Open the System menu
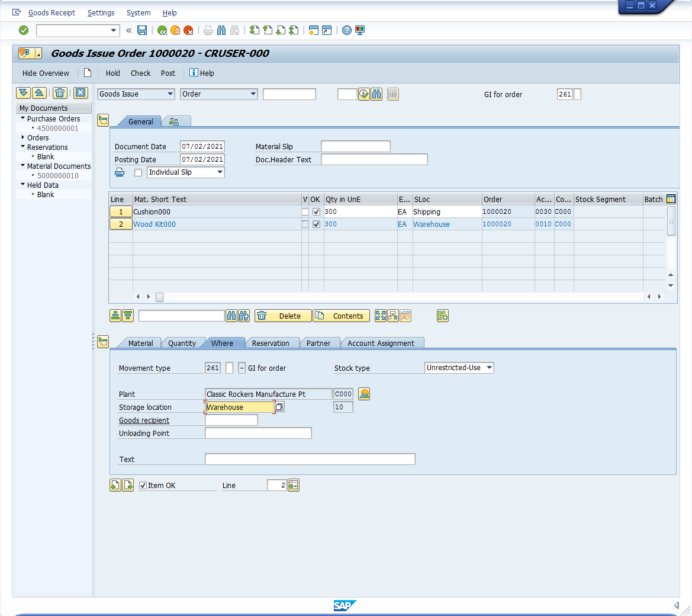 click(139, 13)
